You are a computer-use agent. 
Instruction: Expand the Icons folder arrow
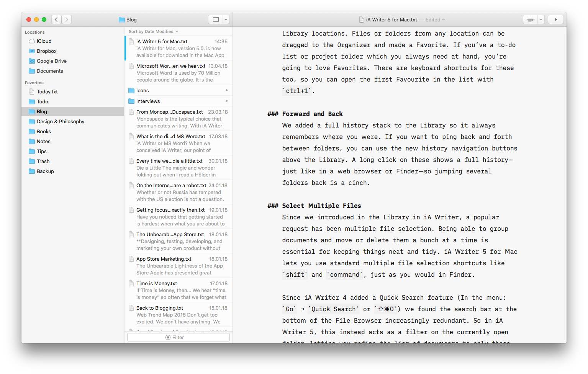pos(227,90)
